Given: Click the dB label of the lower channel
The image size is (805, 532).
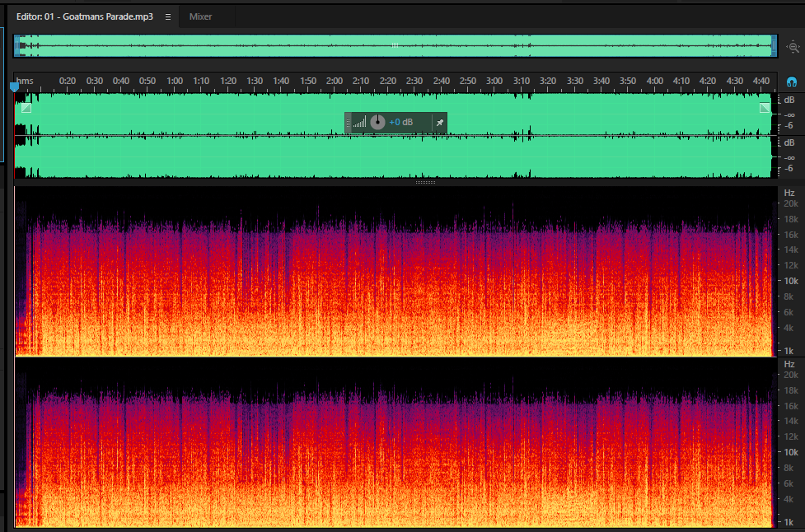Looking at the screenshot, I should coord(789,142).
